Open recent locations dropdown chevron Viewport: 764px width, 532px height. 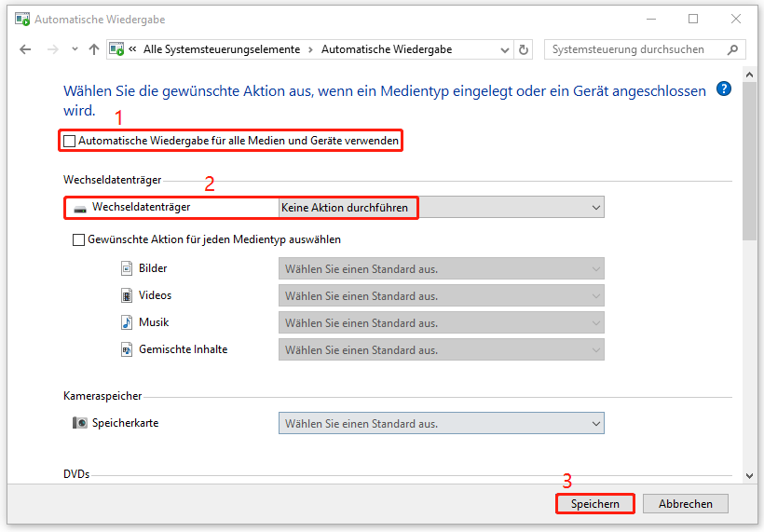click(x=75, y=49)
